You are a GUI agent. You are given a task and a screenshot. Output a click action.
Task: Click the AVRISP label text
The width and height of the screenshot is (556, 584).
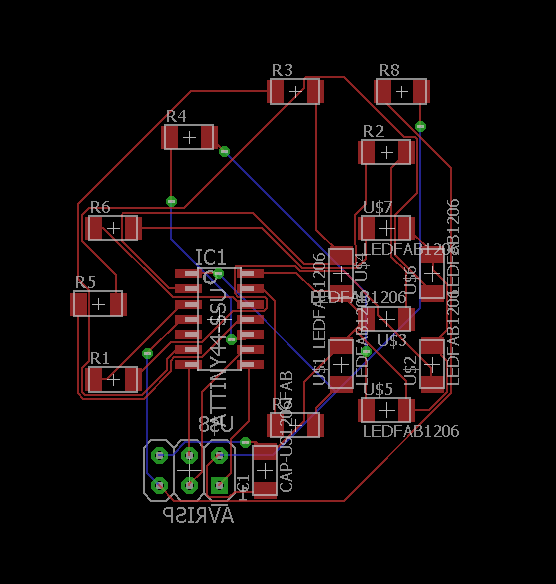[x=198, y=515]
